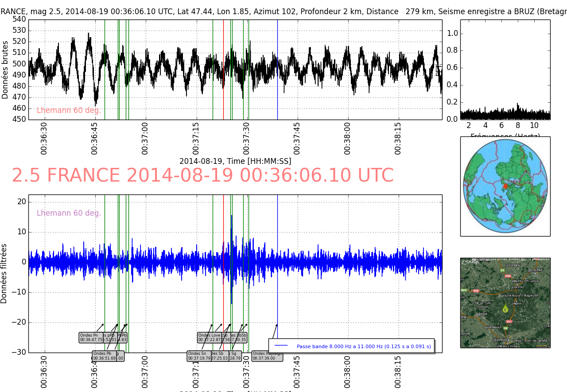Click the green E marker on satellite map

coord(505,308)
